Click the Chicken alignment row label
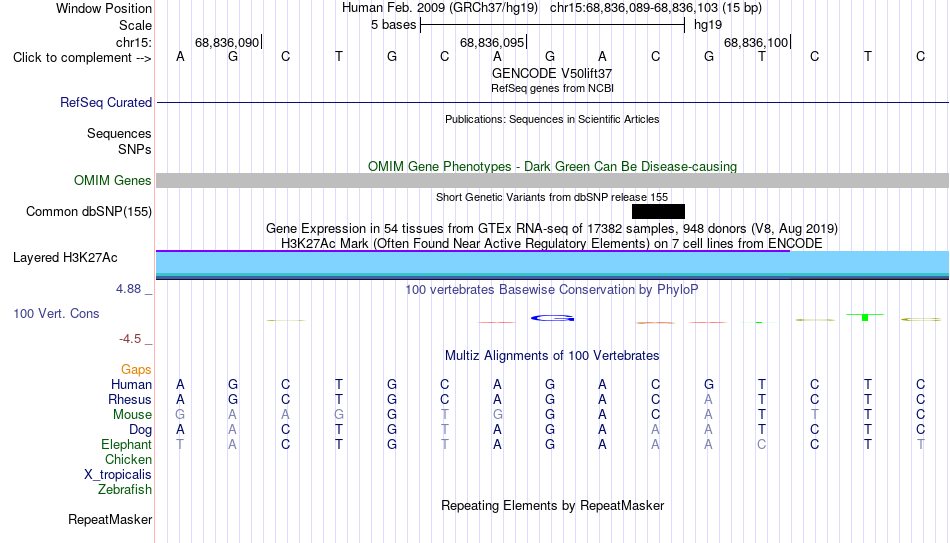 [x=128, y=459]
